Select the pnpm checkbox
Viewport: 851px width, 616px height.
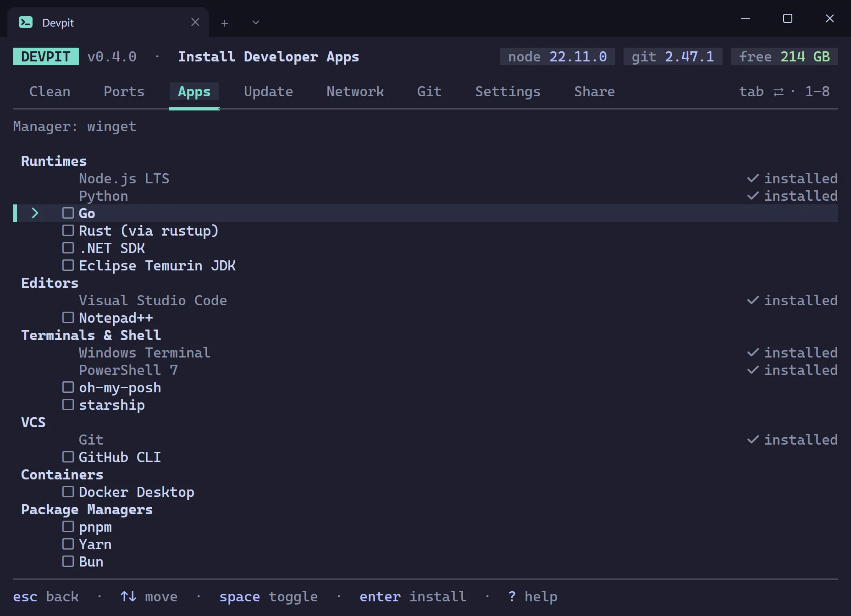(x=68, y=527)
